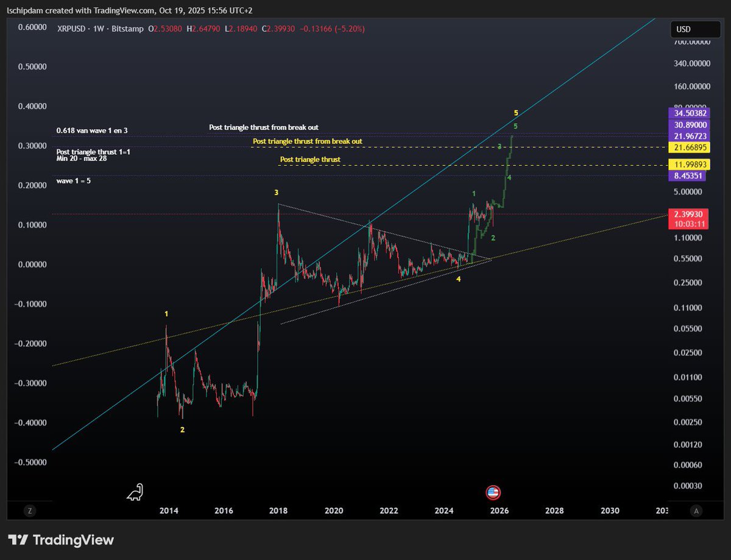The width and height of the screenshot is (731, 560).
Task: Click the yellow 21.66895 price level label
Action: click(691, 147)
